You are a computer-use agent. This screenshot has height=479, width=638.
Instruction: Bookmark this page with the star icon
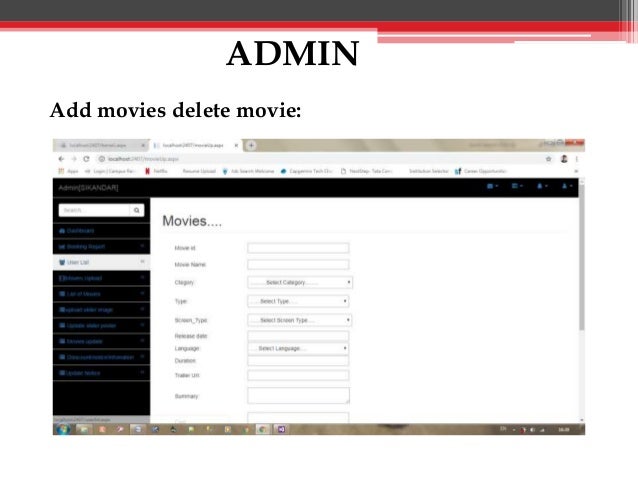[x=548, y=159]
